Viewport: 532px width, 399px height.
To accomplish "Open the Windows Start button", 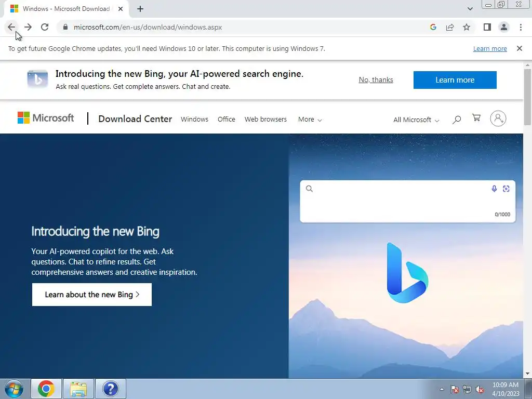I will [x=14, y=389].
